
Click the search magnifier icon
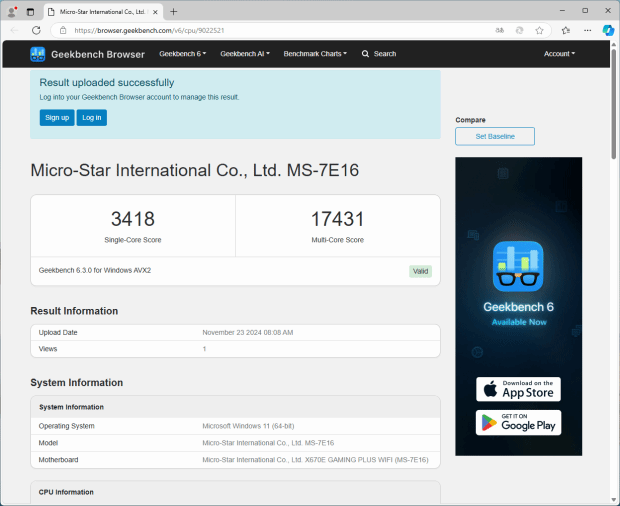(x=365, y=54)
